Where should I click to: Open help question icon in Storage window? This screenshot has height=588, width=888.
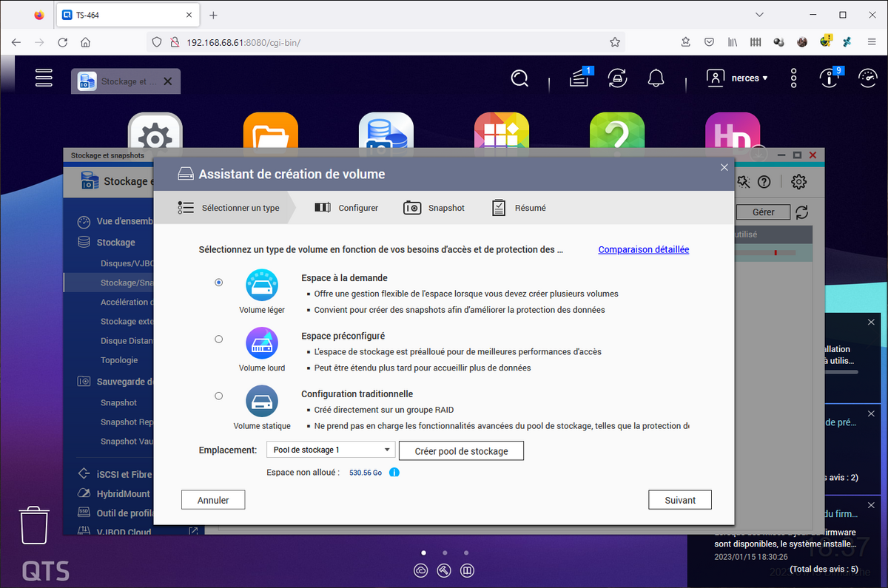[x=764, y=181]
